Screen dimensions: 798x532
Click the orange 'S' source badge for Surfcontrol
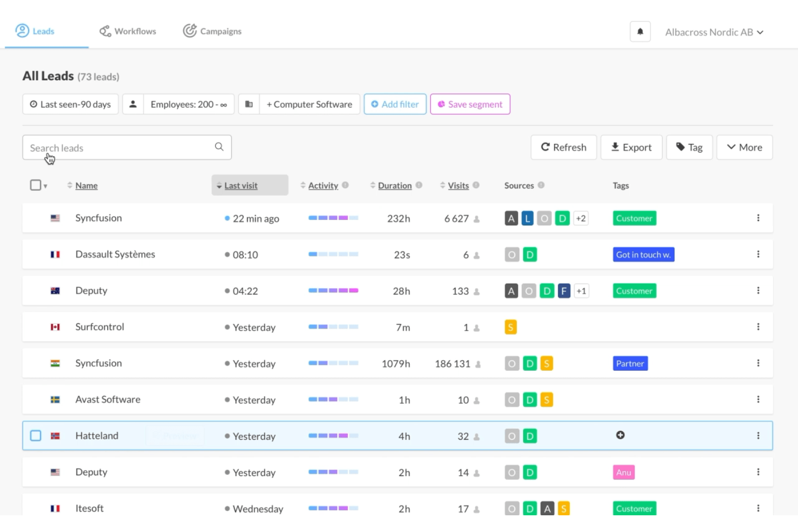pos(511,327)
